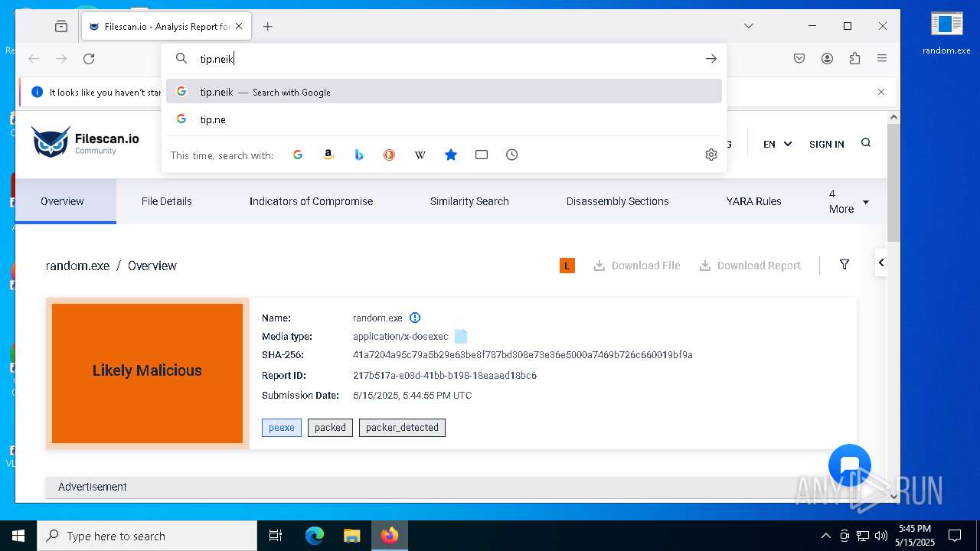Open the Disassembly Sections tab
The image size is (980, 551).
pyautogui.click(x=617, y=201)
